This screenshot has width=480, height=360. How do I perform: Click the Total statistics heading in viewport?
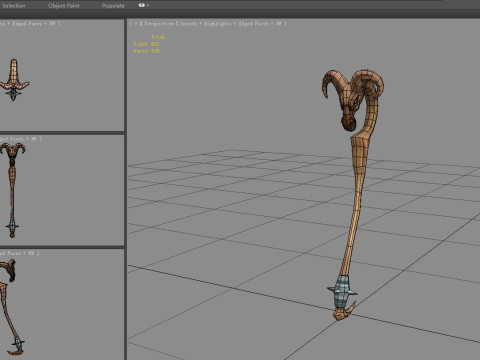[x=158, y=37]
